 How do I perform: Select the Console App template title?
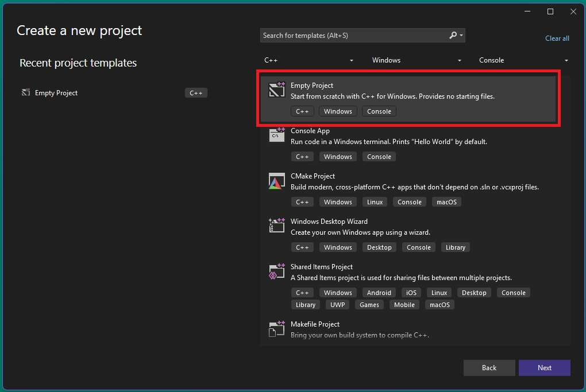(x=310, y=131)
